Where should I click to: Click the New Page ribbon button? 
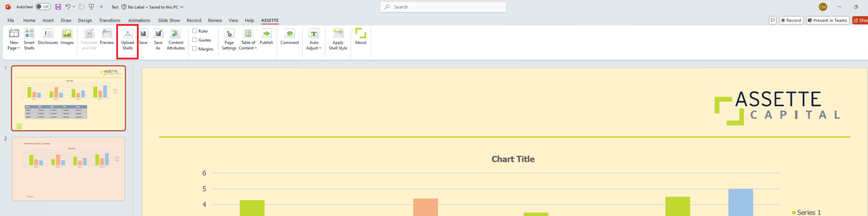pos(14,39)
